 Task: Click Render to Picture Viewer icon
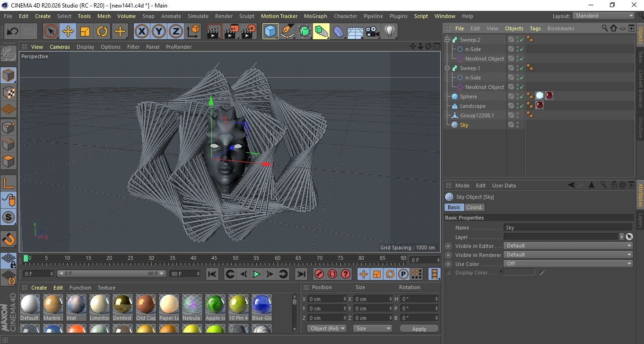click(x=231, y=32)
